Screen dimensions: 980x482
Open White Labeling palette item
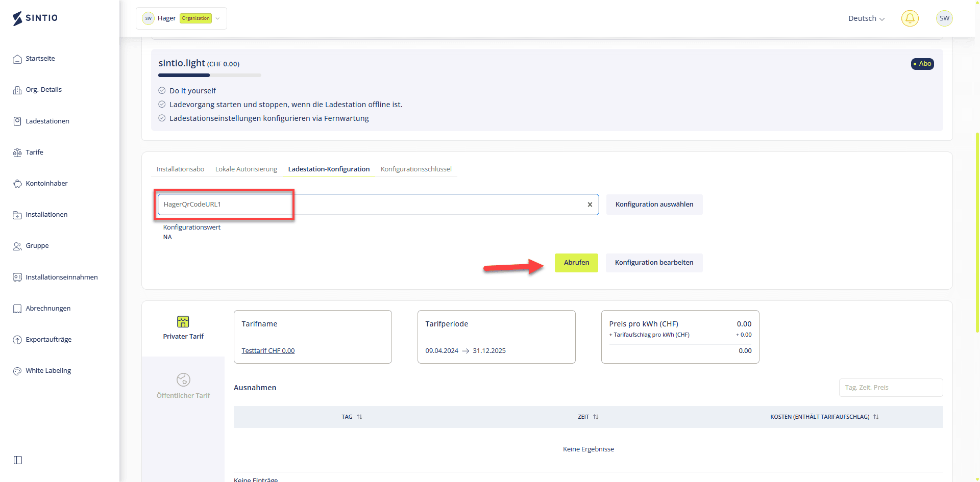[48, 371]
